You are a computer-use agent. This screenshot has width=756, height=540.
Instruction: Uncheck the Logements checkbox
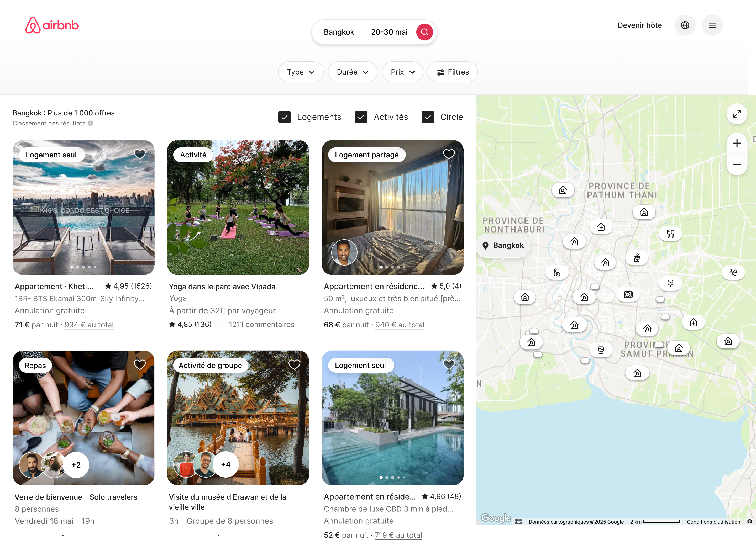[284, 117]
